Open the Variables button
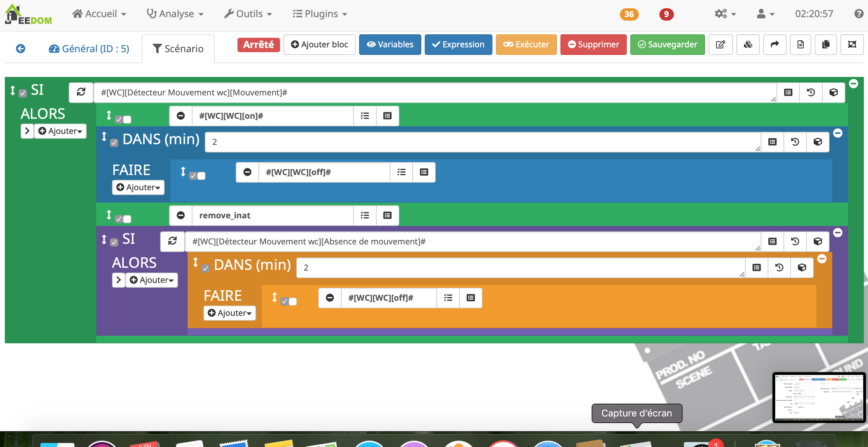Image resolution: width=868 pixels, height=447 pixels. click(390, 45)
